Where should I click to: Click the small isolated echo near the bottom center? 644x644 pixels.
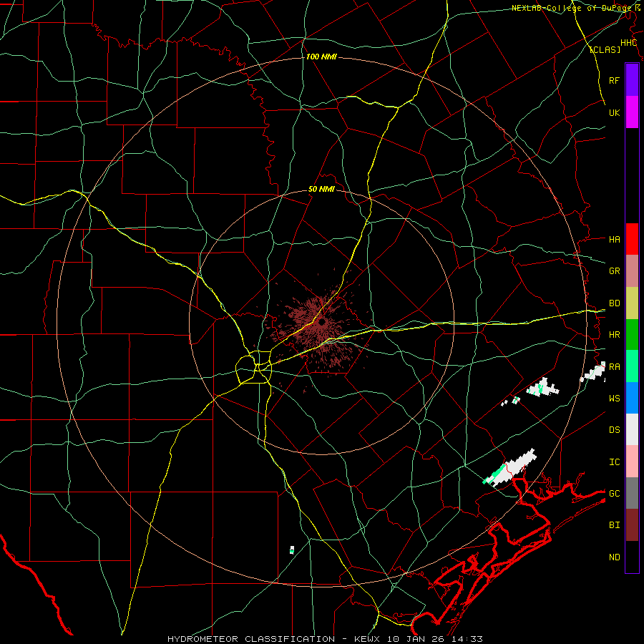(292, 550)
